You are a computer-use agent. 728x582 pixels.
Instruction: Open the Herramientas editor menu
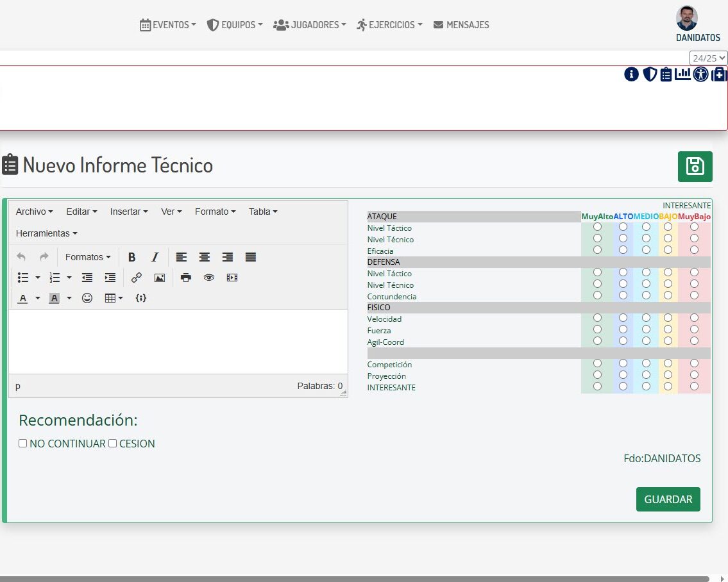click(46, 233)
